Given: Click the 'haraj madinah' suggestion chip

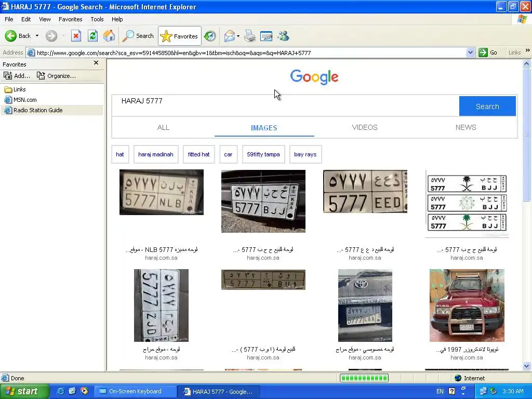Looking at the screenshot, I should [156, 154].
